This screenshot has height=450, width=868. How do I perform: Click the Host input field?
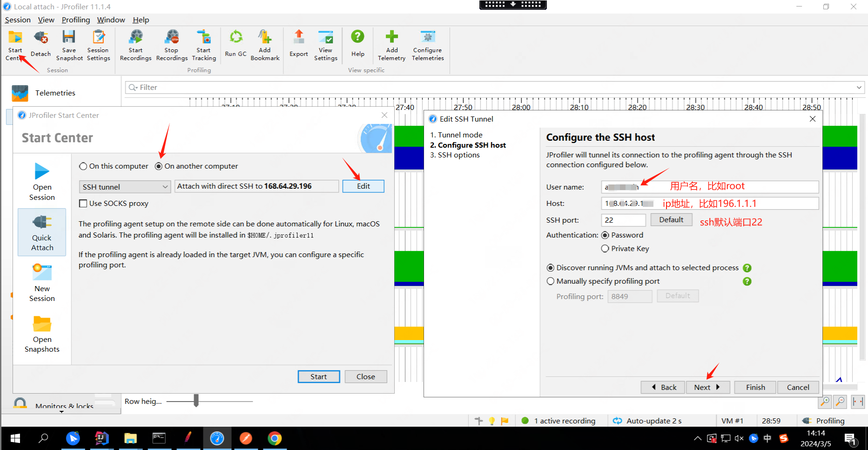point(710,204)
